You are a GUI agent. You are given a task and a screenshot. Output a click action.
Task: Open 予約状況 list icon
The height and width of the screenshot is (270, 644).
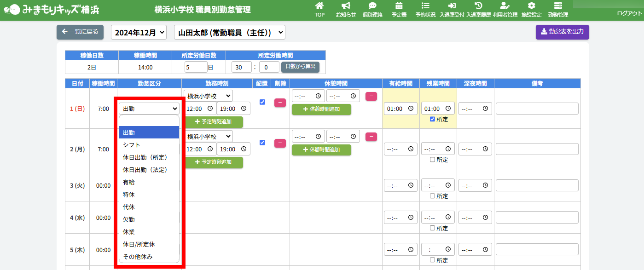point(425,6)
